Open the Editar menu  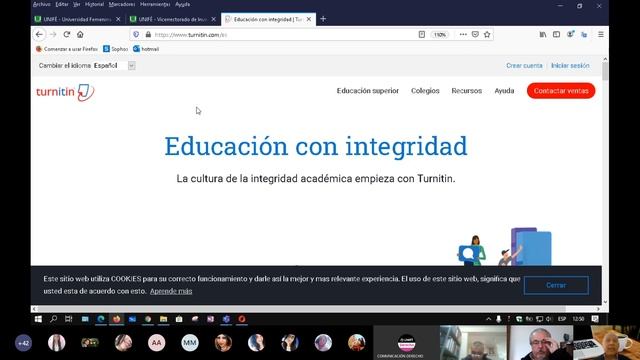62,4
